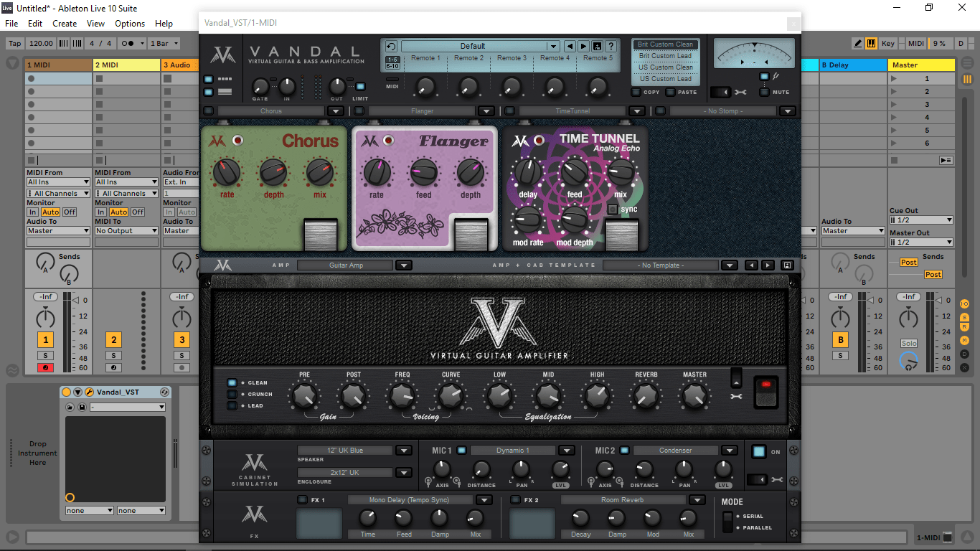Show the Ableton I-O section toggle
The image size is (980, 551).
point(965,304)
